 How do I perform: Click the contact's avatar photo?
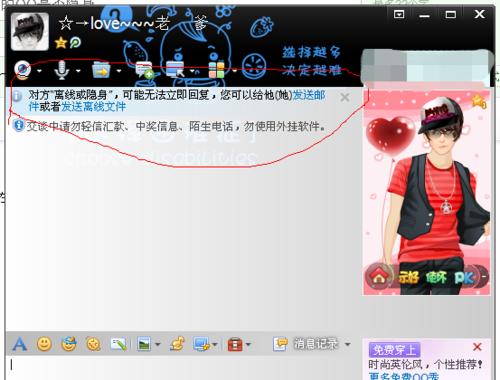coord(30,32)
